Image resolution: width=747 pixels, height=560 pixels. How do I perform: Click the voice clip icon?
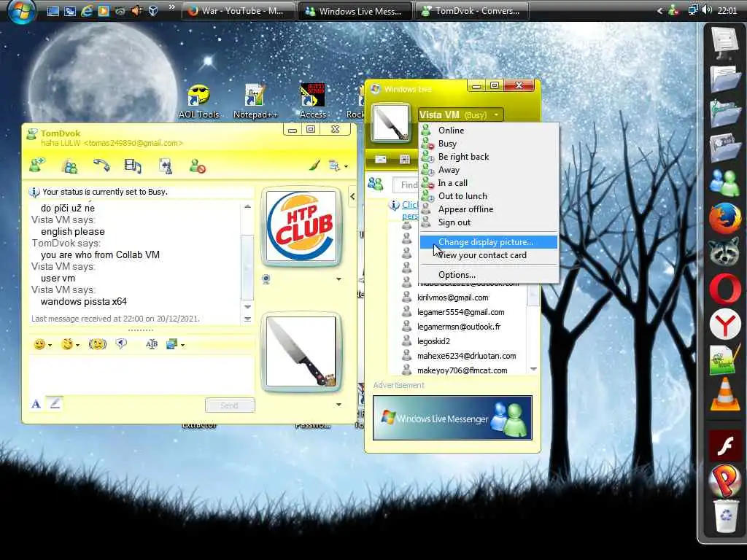[122, 344]
